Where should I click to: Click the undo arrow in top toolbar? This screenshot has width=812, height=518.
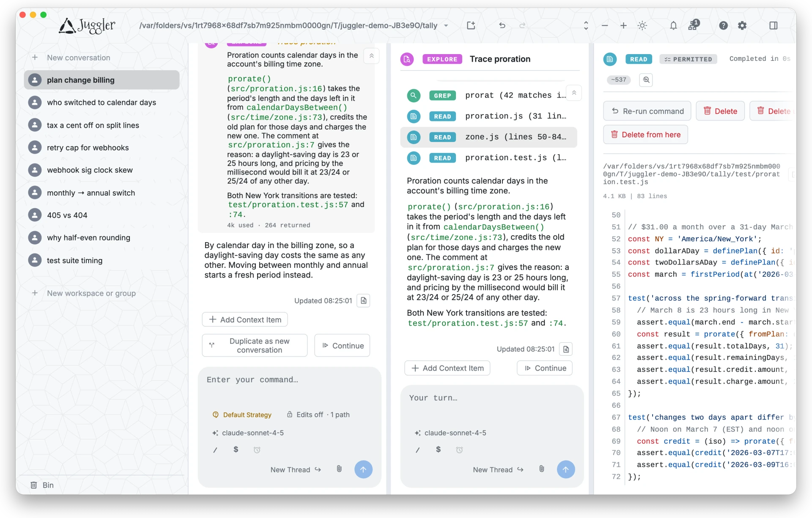pos(502,25)
